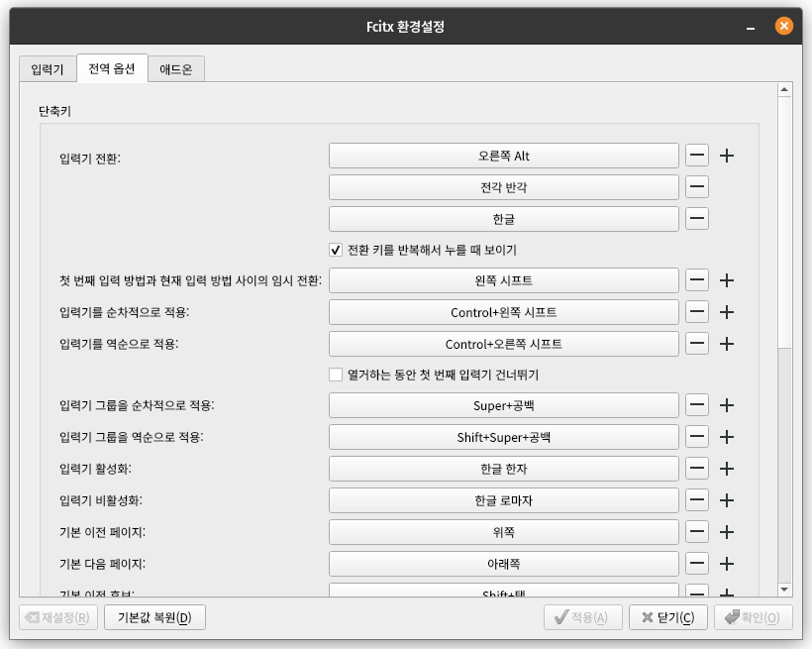Edit the Control+오른쪽 시프트 key binding
The width and height of the screenshot is (812, 649).
(x=503, y=344)
